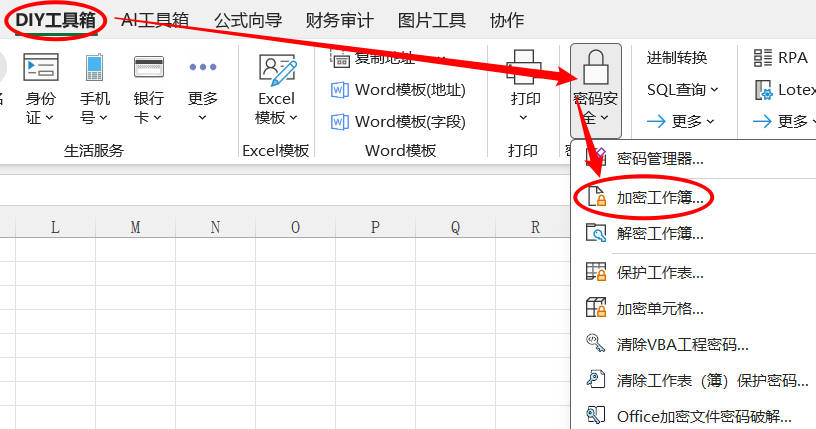The image size is (816, 429).
Task: Select Word模板(字段) template button
Action: point(398,122)
